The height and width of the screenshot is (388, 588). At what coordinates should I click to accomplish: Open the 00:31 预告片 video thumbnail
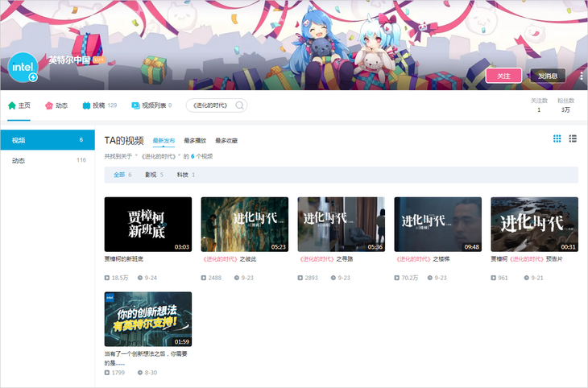[535, 224]
